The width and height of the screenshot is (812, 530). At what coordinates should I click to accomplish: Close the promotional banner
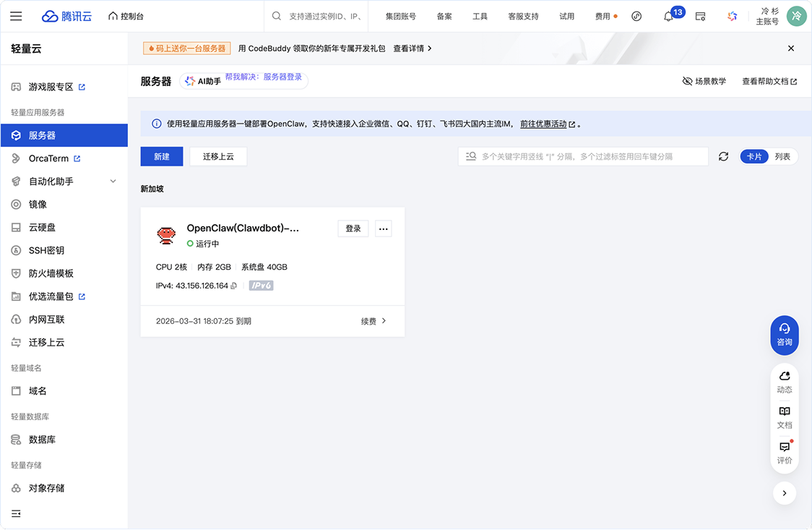791,48
